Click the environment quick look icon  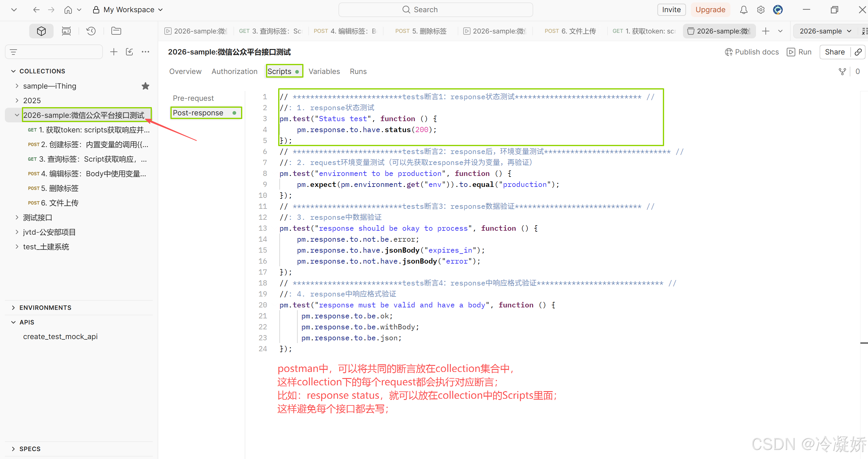click(865, 31)
